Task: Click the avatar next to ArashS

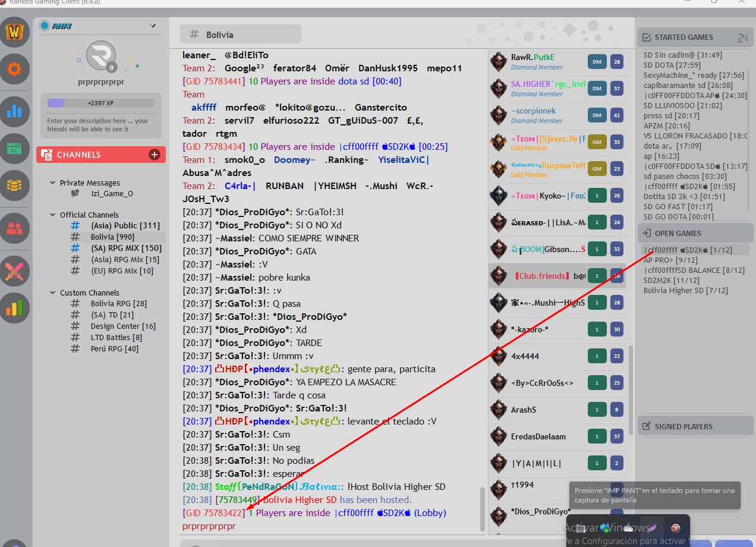Action: point(499,410)
